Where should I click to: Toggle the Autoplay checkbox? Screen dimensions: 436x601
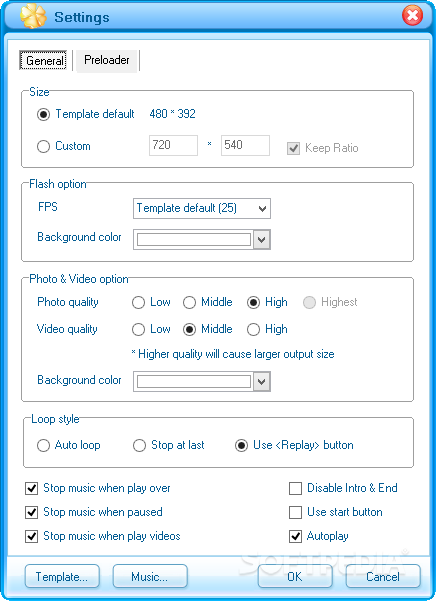point(295,536)
